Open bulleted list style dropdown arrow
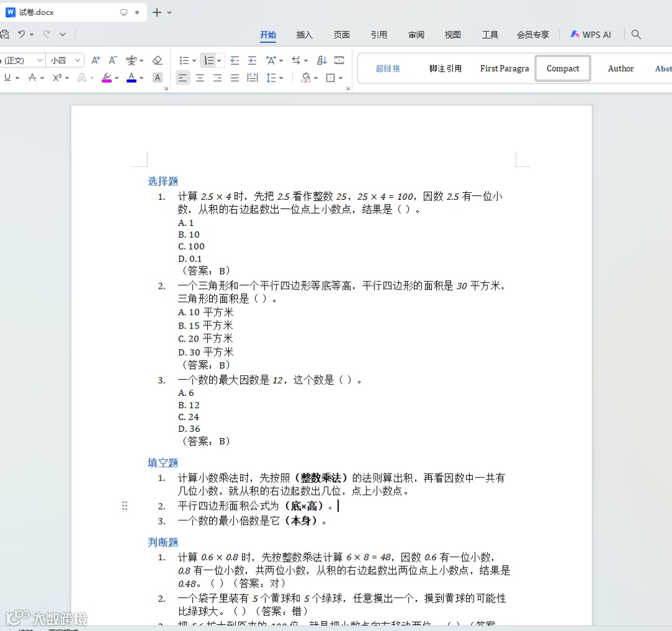This screenshot has width=672, height=631. (x=194, y=60)
